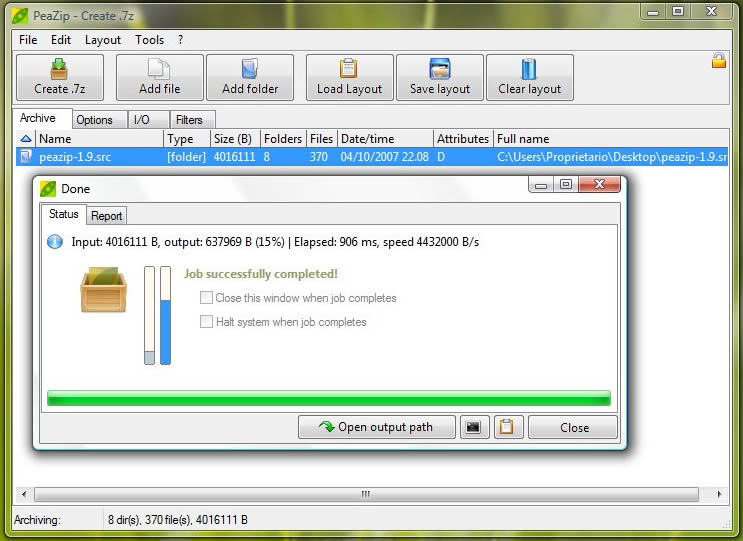The height and width of the screenshot is (541, 743).
Task: Sort by the Files column header
Action: pyautogui.click(x=322, y=139)
